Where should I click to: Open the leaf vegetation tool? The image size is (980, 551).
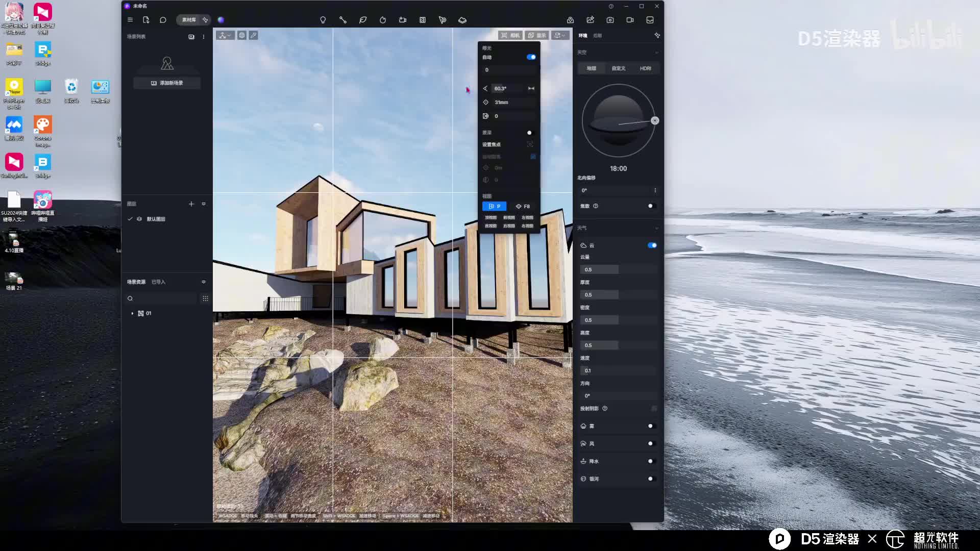363,20
